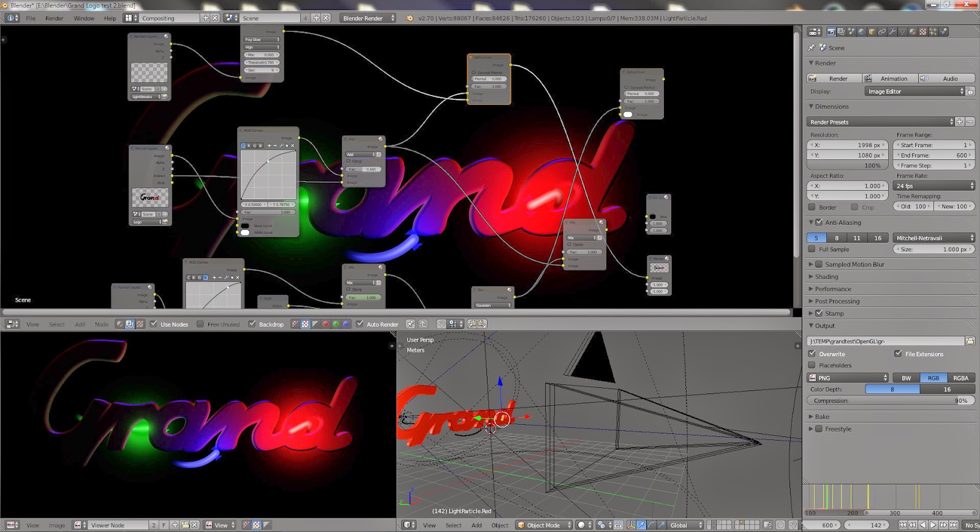Enable the Free Unused checkbox

200,324
